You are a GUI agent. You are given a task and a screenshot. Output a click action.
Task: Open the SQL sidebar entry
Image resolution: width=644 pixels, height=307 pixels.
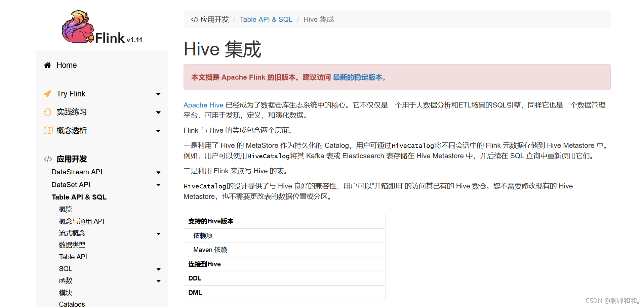click(66, 269)
